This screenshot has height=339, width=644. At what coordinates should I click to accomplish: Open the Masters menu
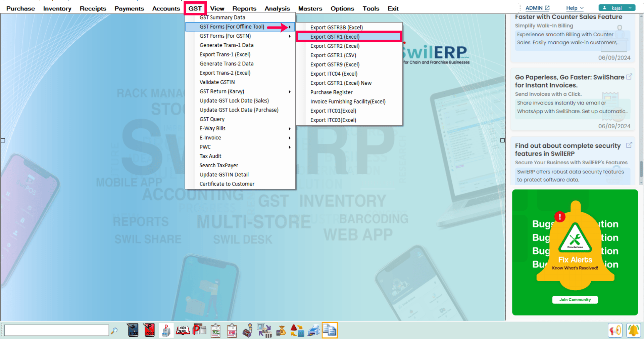click(x=310, y=8)
